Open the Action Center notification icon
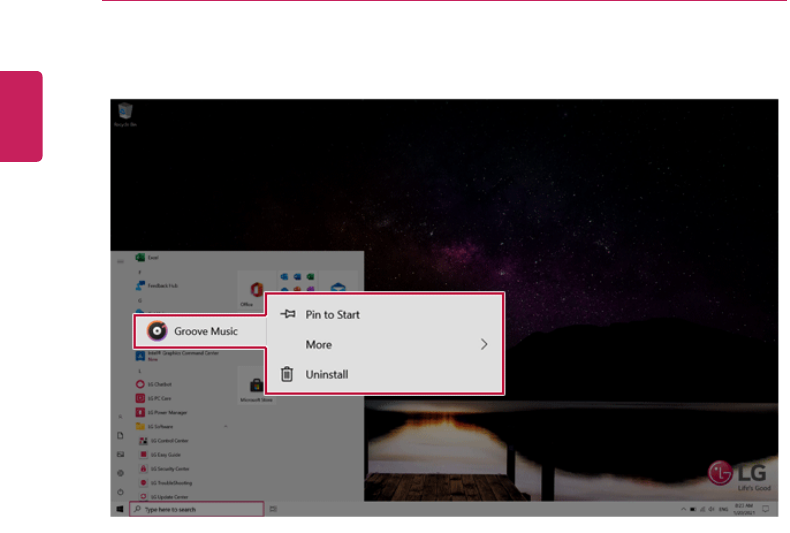Image resolution: width=790 pixels, height=533 pixels. point(766,509)
